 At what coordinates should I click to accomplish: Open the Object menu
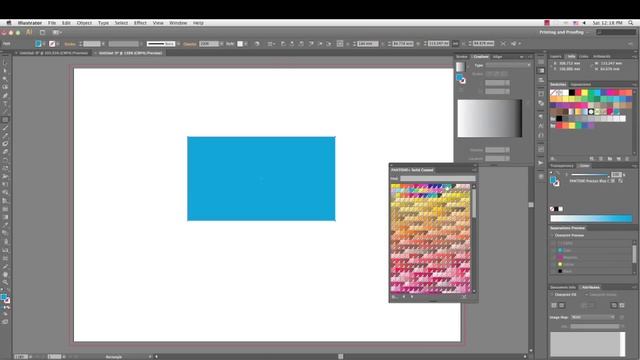pyautogui.click(x=84, y=23)
